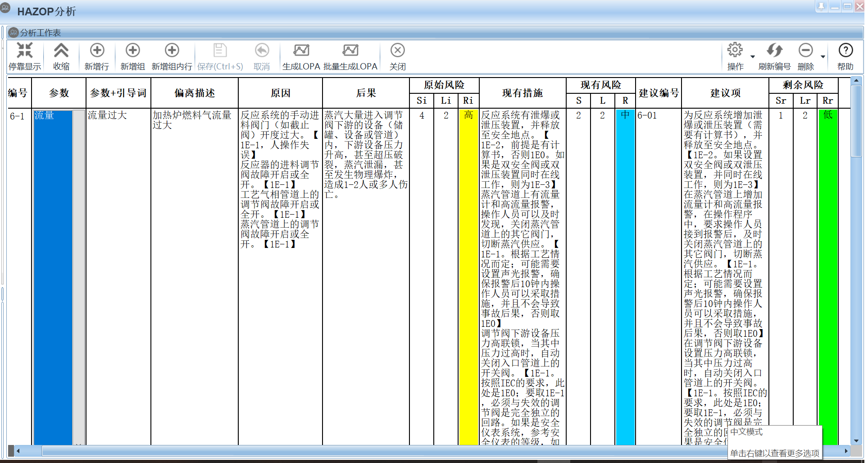Click the HAZOP分析 window title icon
The width and height of the screenshot is (868, 463).
[x=5, y=9]
